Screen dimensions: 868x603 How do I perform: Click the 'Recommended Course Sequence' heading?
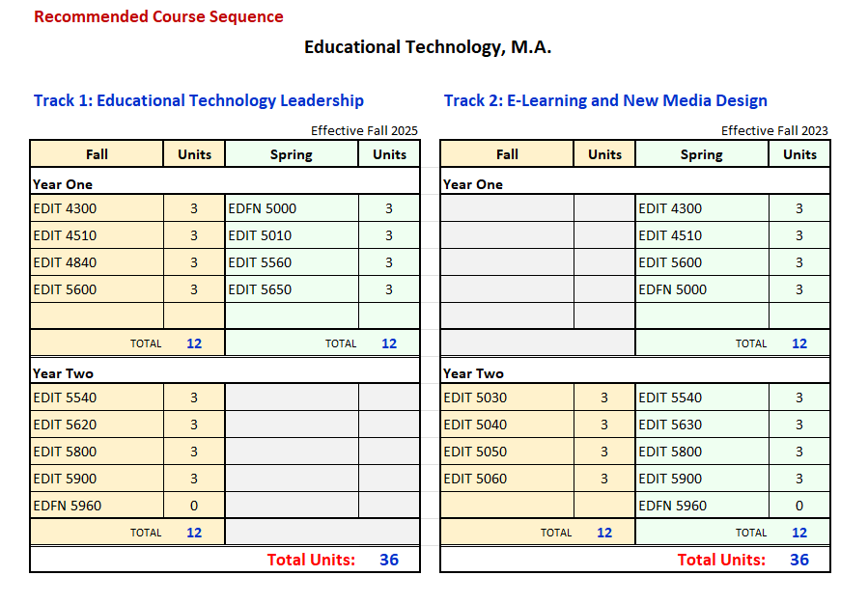tap(158, 16)
